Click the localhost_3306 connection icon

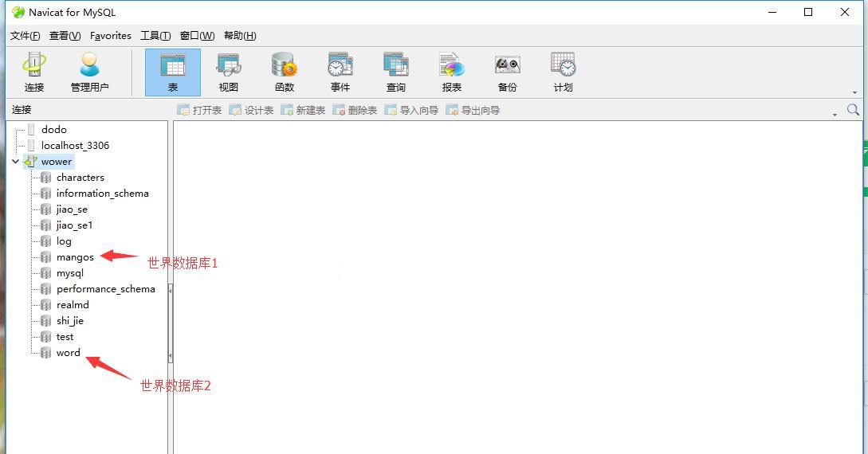click(31, 146)
